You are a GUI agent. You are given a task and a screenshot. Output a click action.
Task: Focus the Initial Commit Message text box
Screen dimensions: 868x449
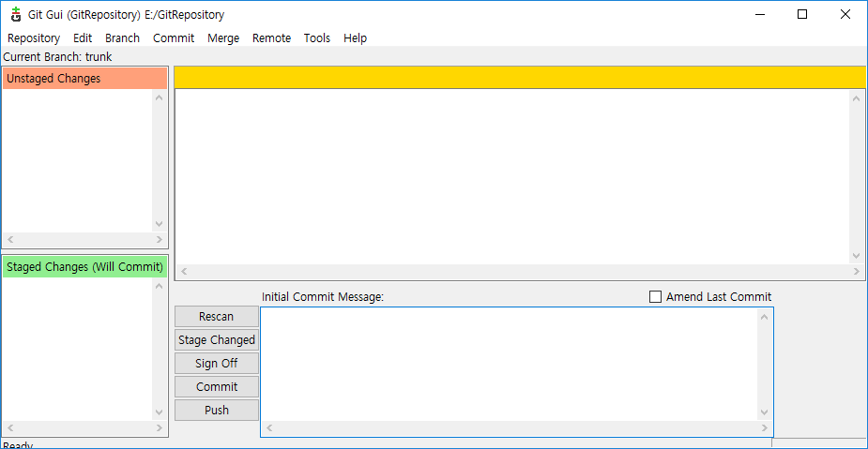510,365
